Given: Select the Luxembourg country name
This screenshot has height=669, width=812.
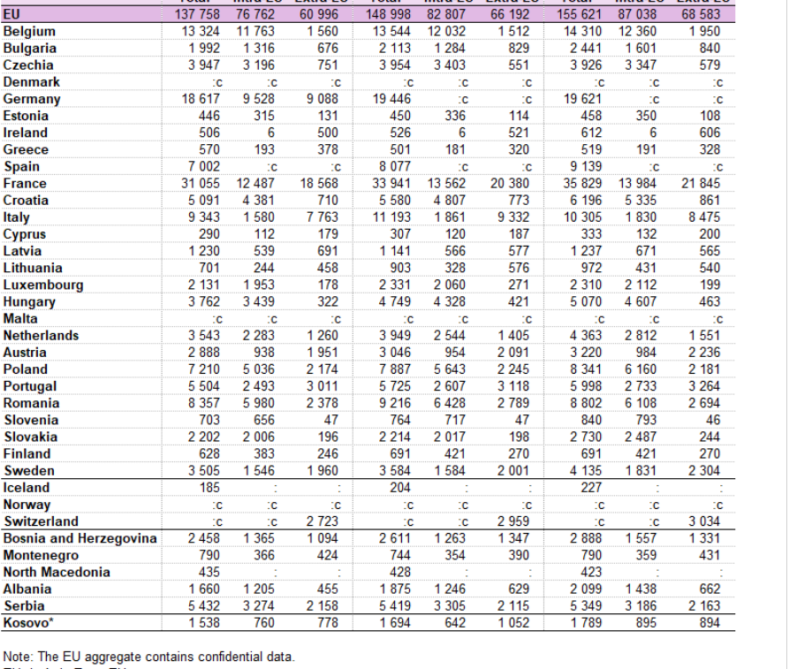Looking at the screenshot, I should point(43,285).
